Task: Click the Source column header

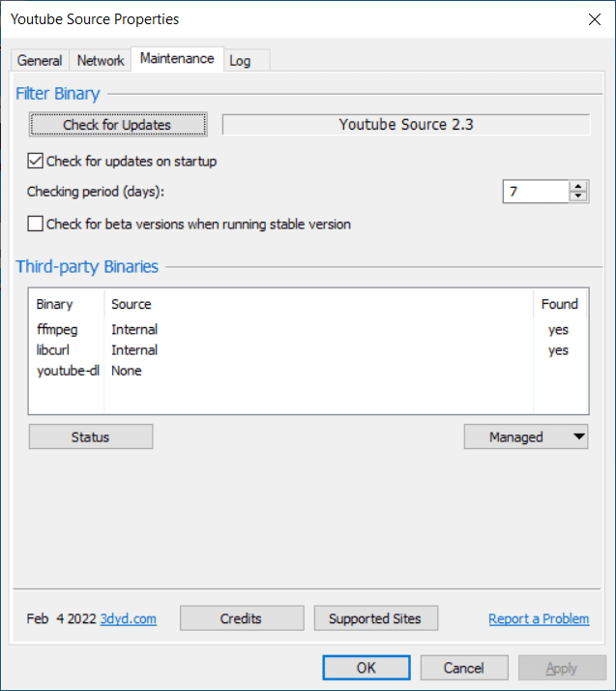Action: (319, 304)
